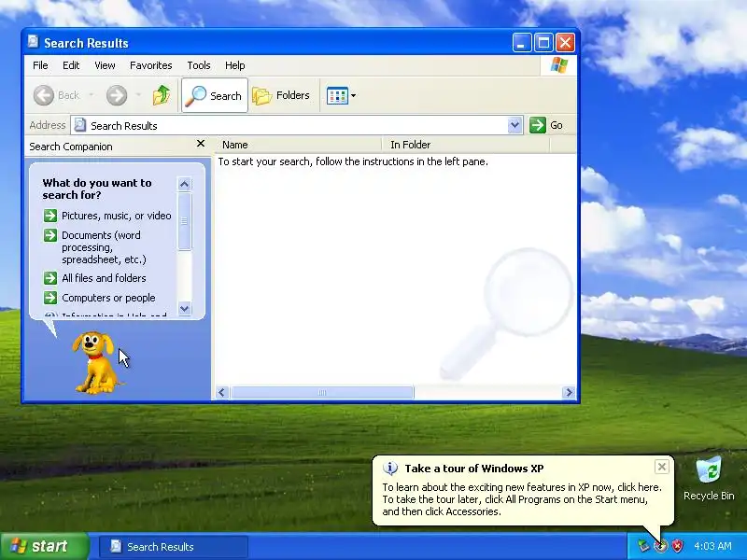
Task: Click green arrow beside Computers or people
Action: tap(50, 298)
